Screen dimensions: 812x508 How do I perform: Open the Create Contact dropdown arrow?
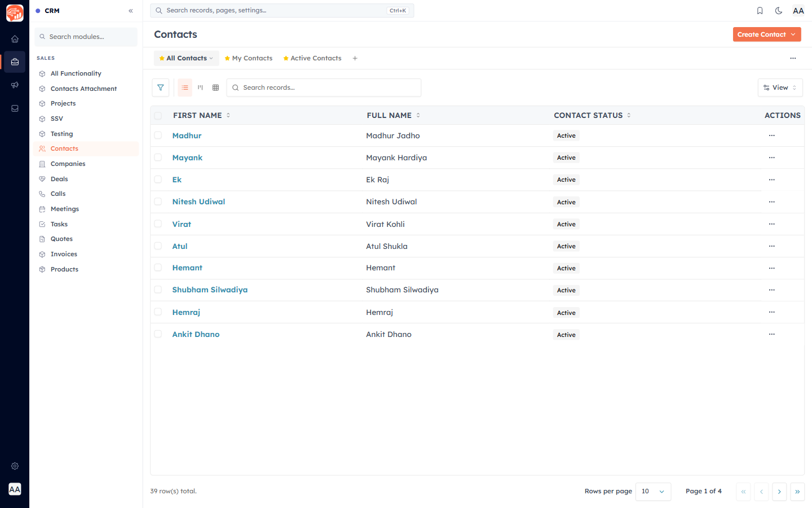793,34
